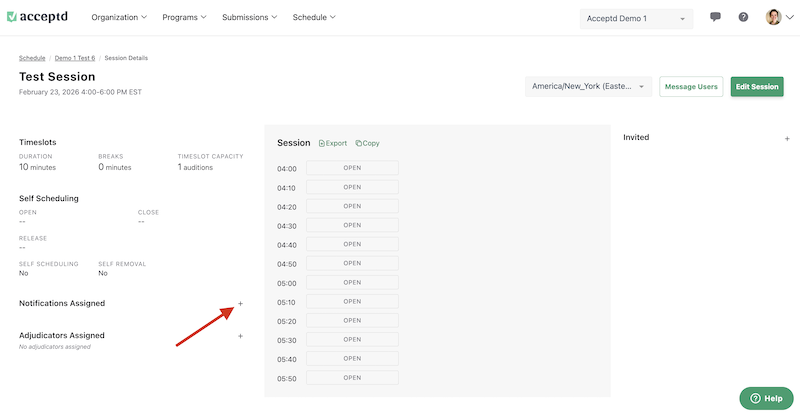Image resolution: width=800 pixels, height=417 pixels.
Task: Click the No adjudicators assigned note
Action: coord(55,347)
